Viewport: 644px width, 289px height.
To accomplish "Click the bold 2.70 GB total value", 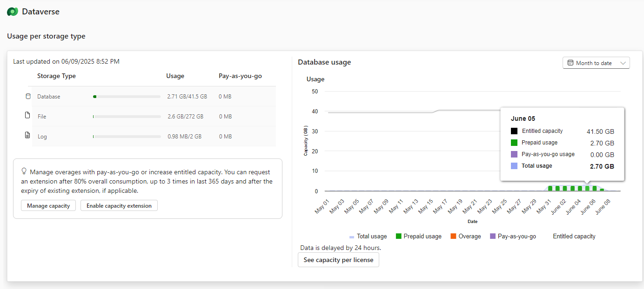I will coord(602,166).
